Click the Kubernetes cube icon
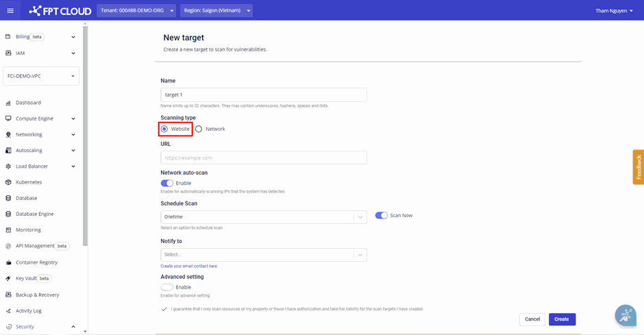The image size is (644, 335). tap(8, 182)
